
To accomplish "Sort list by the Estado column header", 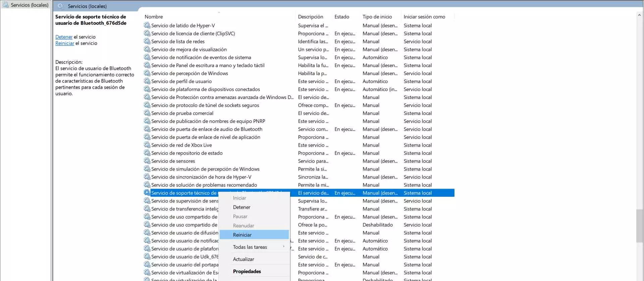I will pyautogui.click(x=341, y=17).
